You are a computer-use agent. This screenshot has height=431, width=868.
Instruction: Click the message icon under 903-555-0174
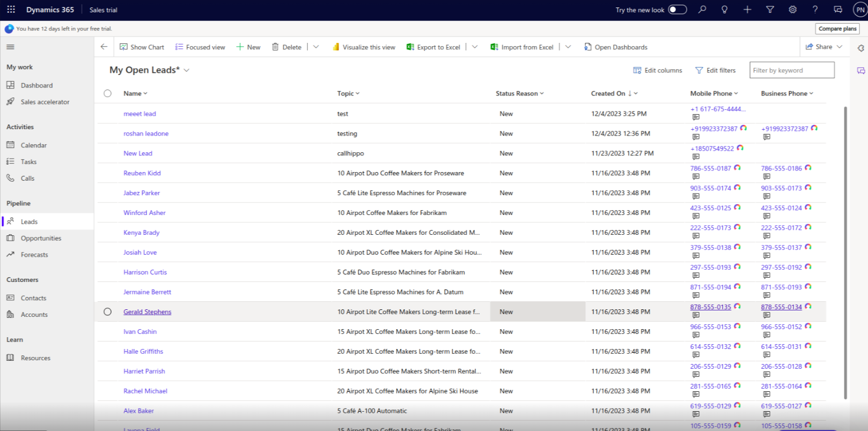pos(696,196)
